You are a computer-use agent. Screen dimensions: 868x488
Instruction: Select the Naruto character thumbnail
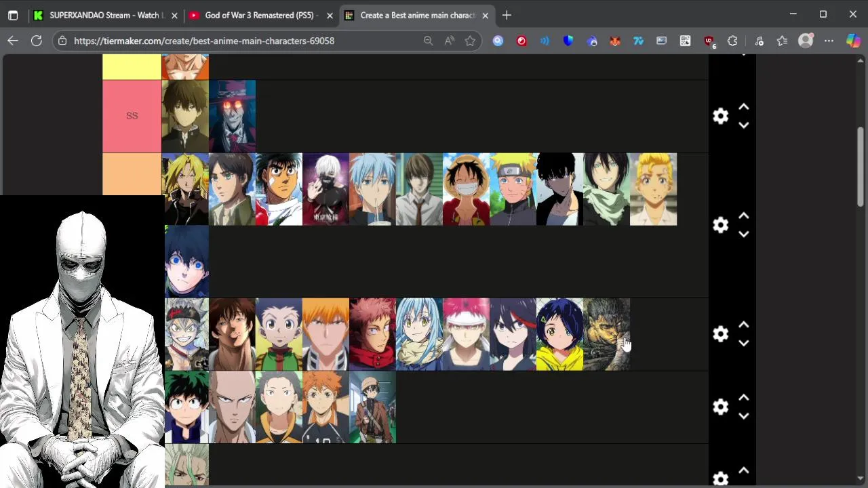(x=513, y=189)
